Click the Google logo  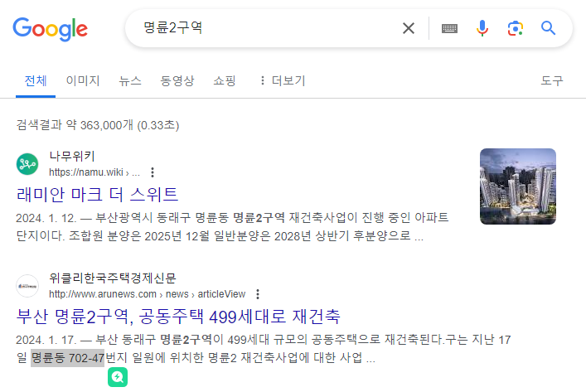pyautogui.click(x=50, y=29)
